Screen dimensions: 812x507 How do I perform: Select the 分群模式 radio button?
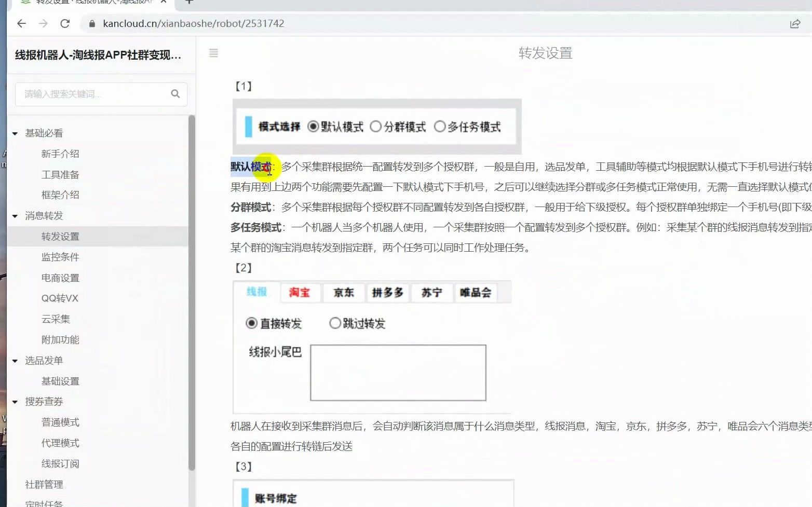[x=375, y=127]
